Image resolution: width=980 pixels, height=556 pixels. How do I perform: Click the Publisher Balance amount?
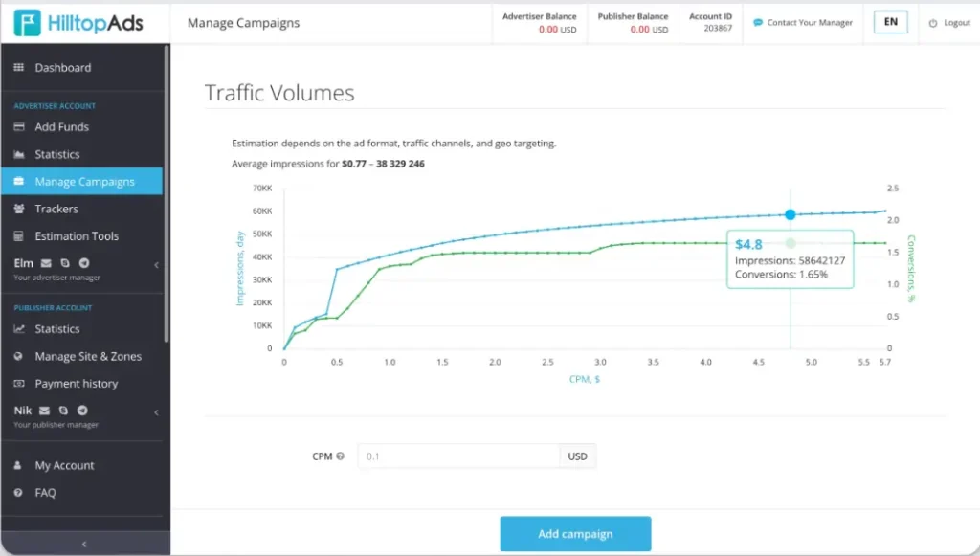pos(649,30)
